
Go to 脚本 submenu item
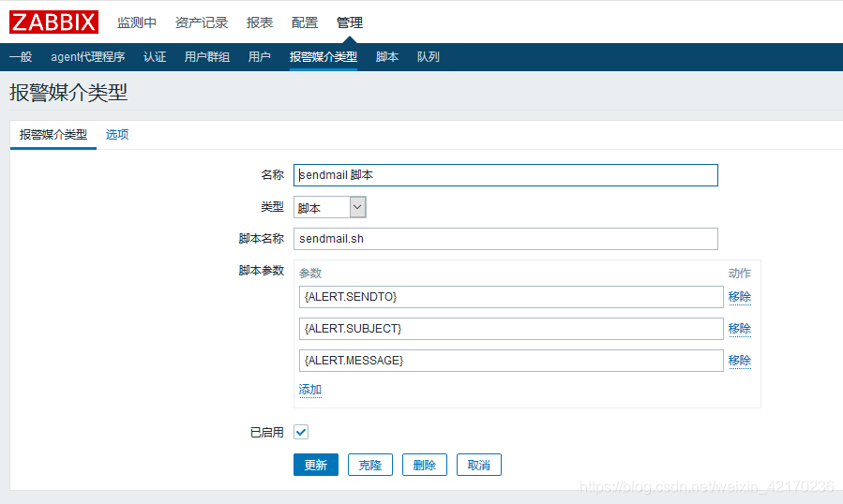pyautogui.click(x=387, y=57)
